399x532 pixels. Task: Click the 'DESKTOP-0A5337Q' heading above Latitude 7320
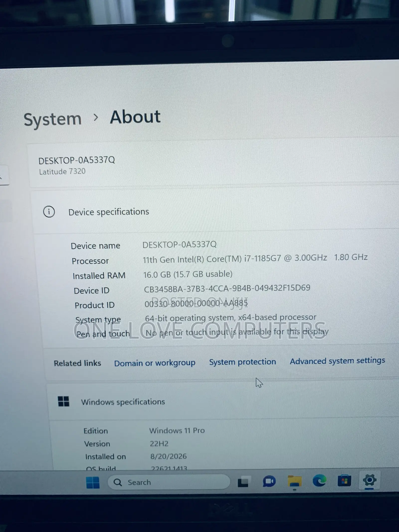click(x=77, y=160)
